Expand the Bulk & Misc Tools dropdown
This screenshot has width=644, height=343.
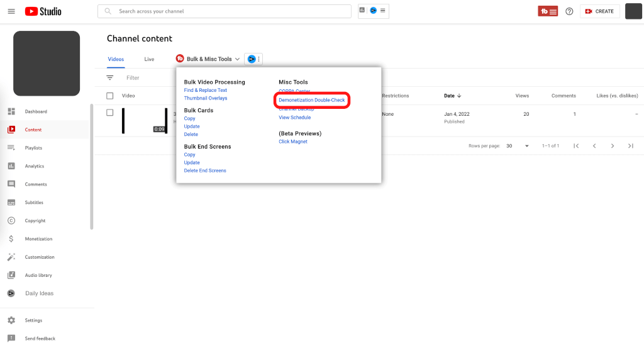pos(208,59)
